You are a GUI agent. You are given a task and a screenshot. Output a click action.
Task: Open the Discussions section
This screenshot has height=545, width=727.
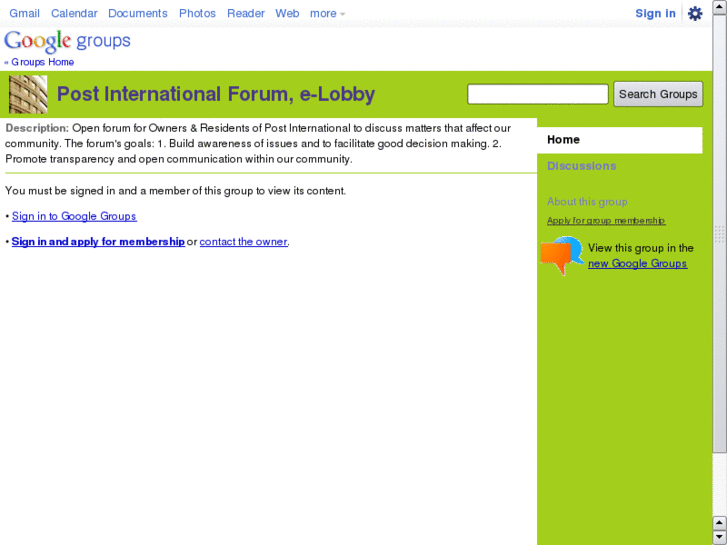click(581, 166)
